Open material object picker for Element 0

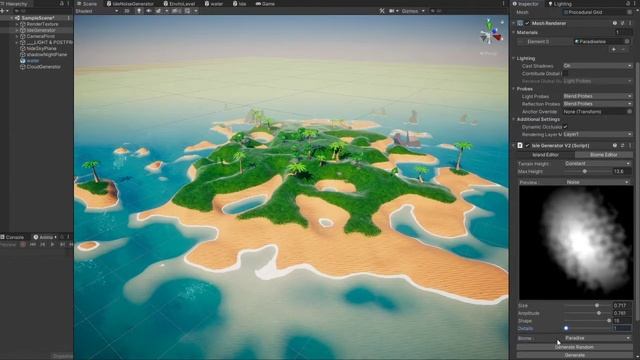pos(627,42)
